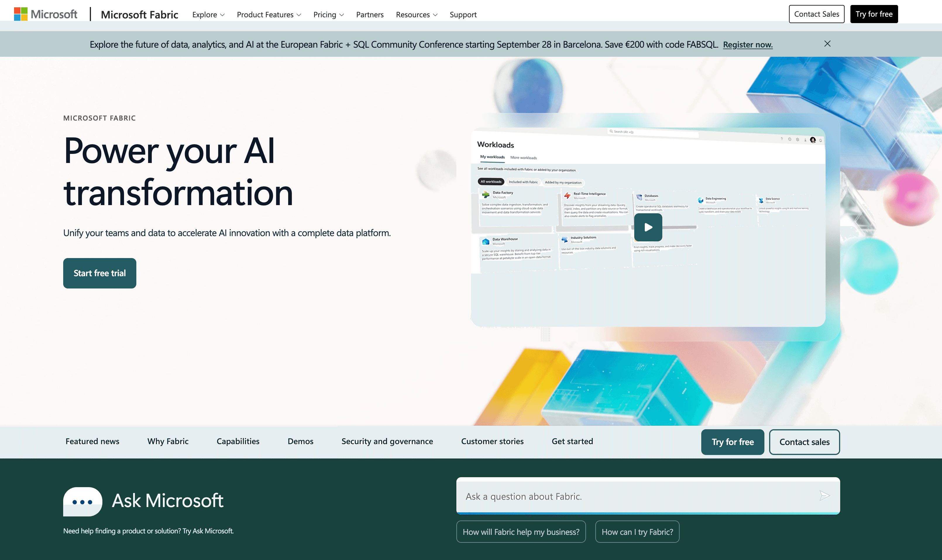This screenshot has height=560, width=942.
Task: Choose Added by my organization filter chip
Action: (563, 183)
